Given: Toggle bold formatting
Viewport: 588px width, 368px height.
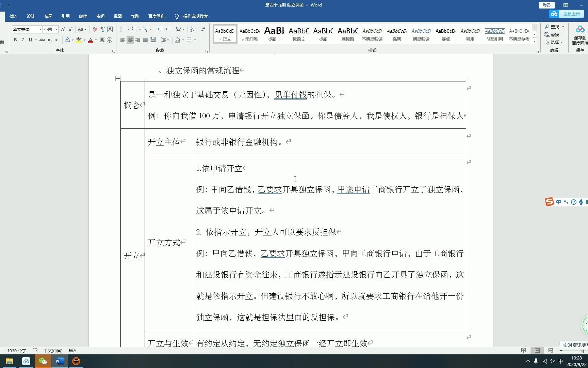Looking at the screenshot, I should tap(15, 40).
